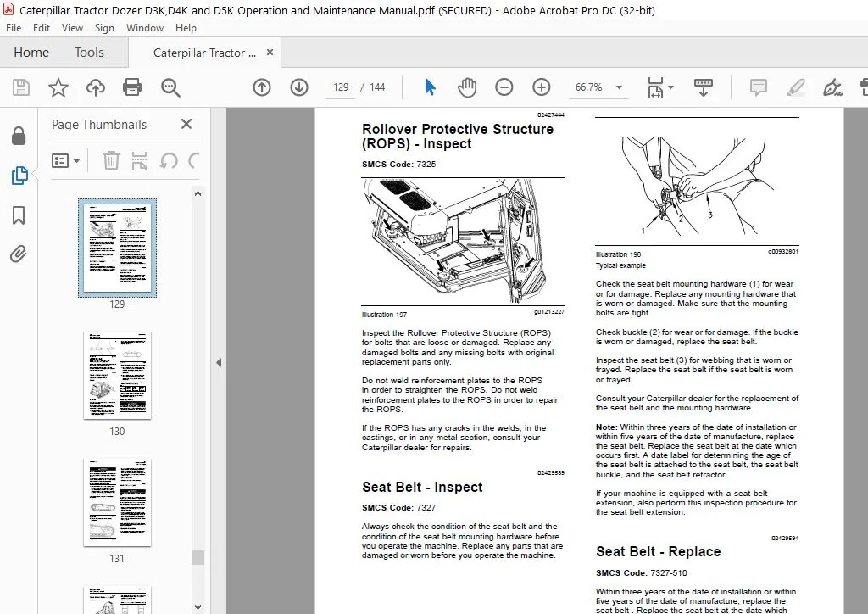Click thumbnail panel scroll down arrow
The height and width of the screenshot is (614, 868).
pyautogui.click(x=198, y=607)
